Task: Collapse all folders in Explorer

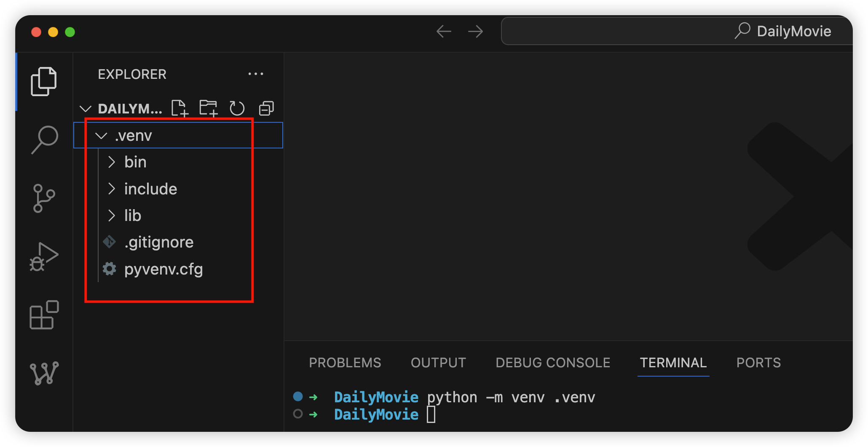Action: (266, 108)
